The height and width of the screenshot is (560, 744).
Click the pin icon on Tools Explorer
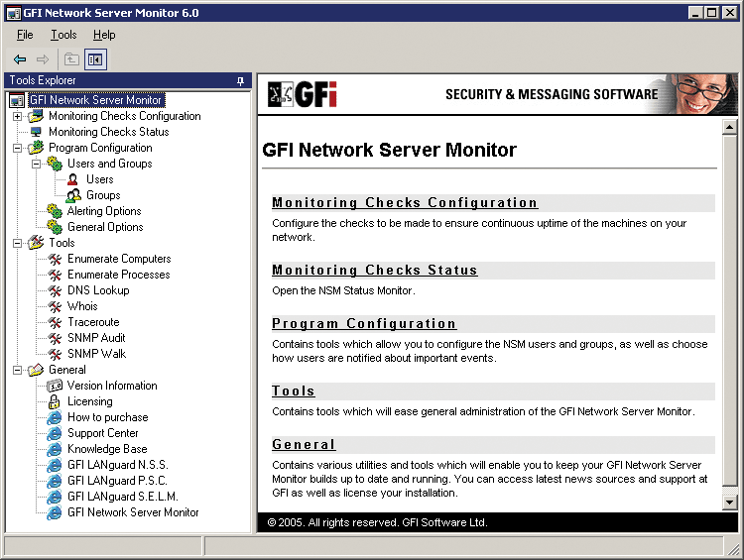point(241,81)
